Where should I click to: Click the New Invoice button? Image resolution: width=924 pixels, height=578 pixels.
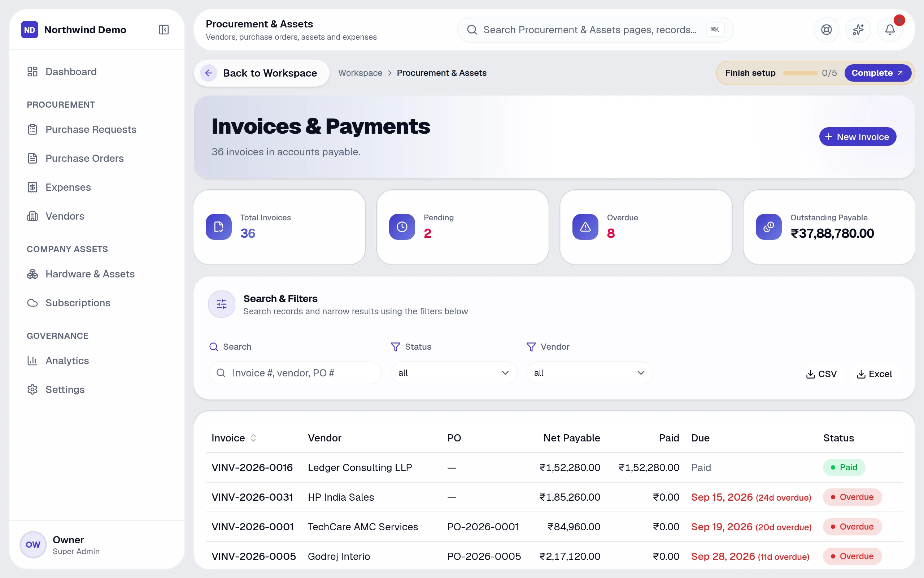tap(858, 137)
